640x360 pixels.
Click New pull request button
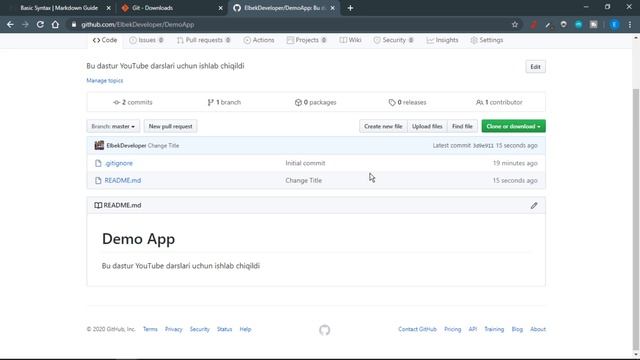(170, 126)
